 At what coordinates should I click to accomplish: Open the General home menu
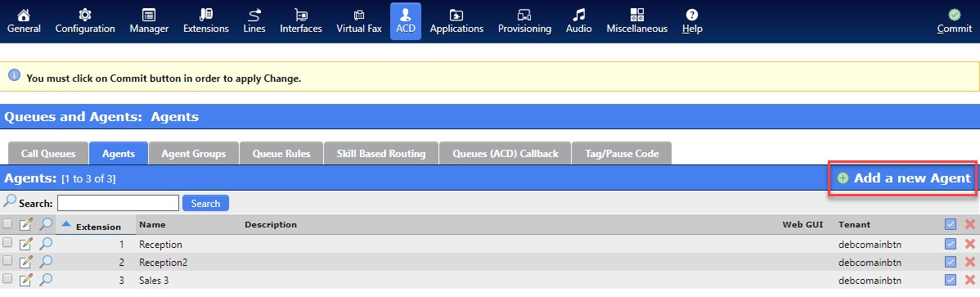[x=24, y=21]
